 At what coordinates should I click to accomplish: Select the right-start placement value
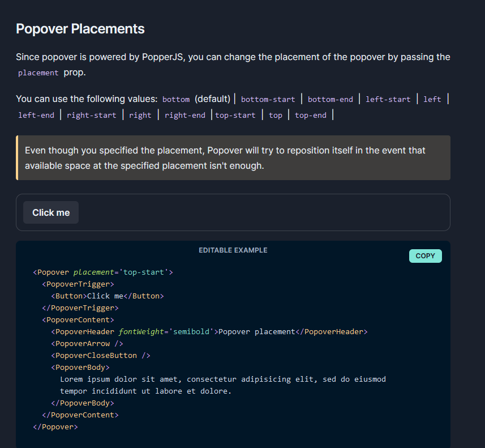coord(91,115)
